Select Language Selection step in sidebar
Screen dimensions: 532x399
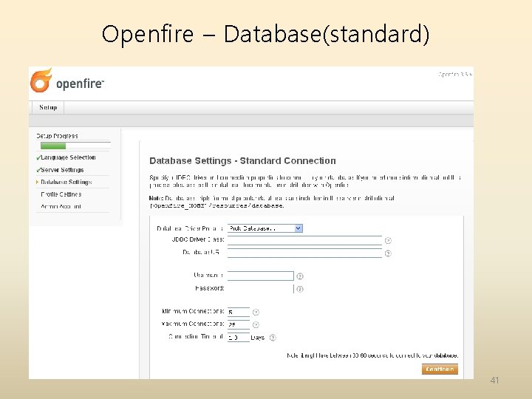click(x=68, y=157)
